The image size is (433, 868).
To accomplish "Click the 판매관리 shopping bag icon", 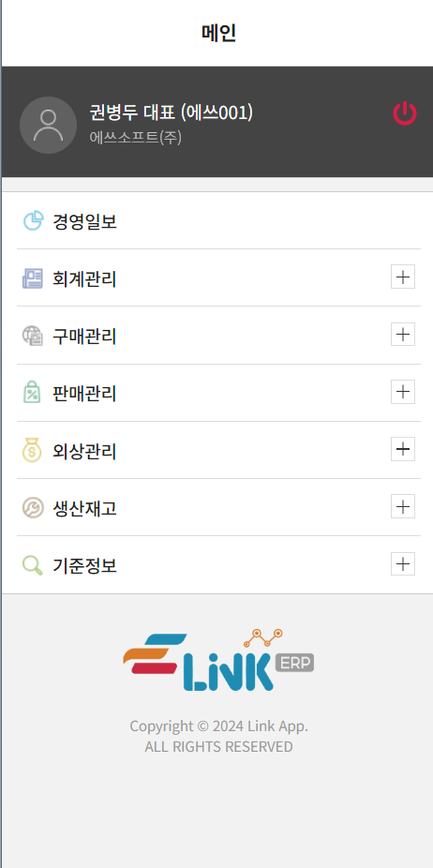I will 33,394.
